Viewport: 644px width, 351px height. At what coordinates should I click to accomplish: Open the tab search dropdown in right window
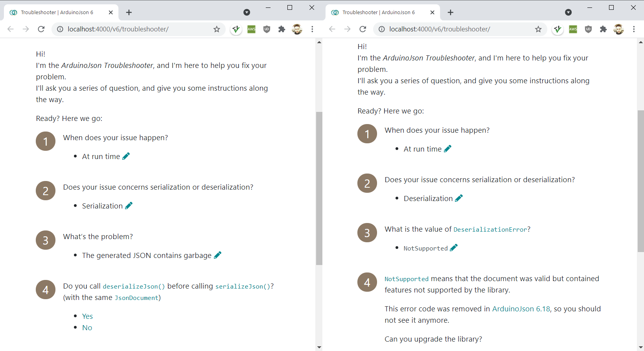[x=568, y=12]
